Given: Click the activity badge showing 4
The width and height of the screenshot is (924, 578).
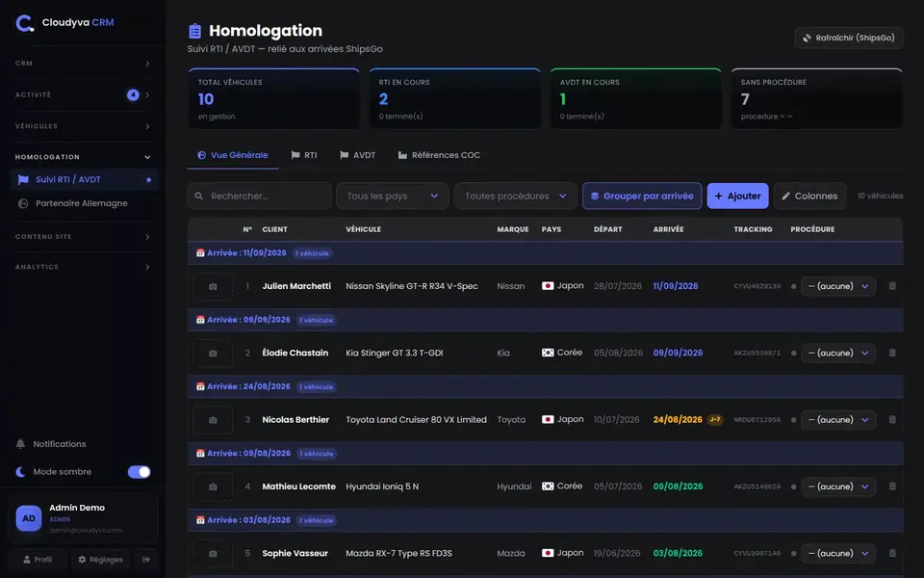Looking at the screenshot, I should (x=133, y=94).
